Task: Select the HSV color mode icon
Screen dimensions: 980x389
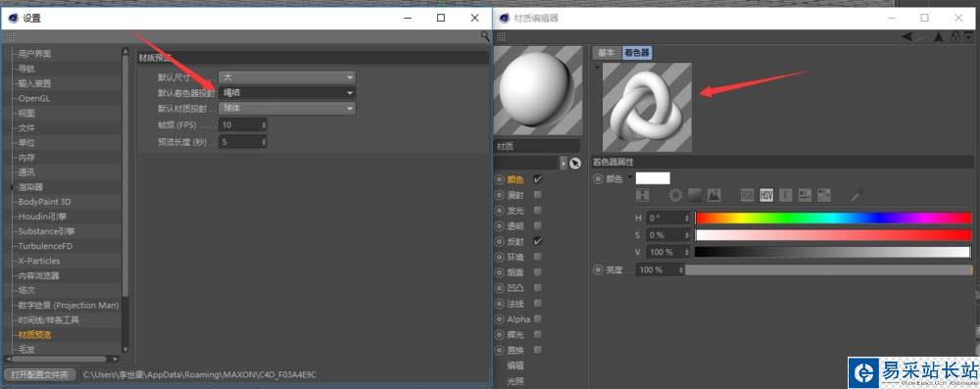Action: [x=766, y=195]
